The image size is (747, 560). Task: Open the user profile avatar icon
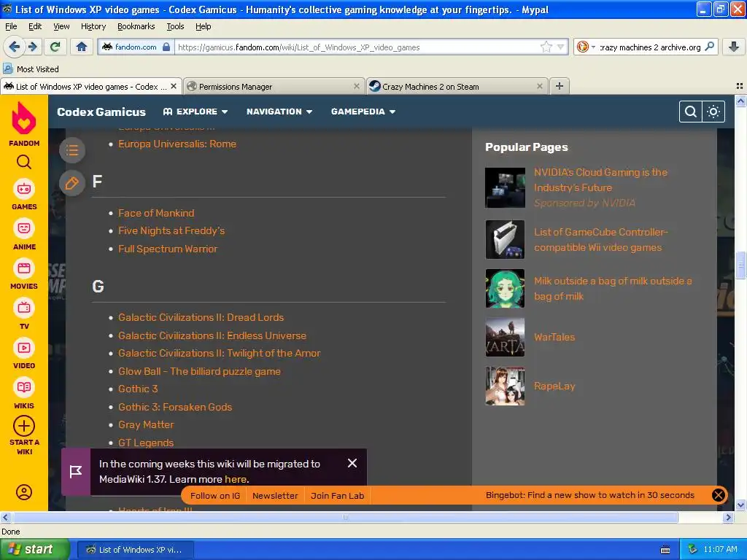(x=24, y=492)
